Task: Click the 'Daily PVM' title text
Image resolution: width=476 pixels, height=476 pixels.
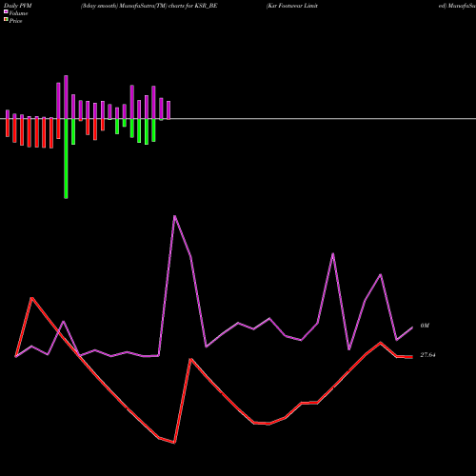Action: pyautogui.click(x=18, y=6)
